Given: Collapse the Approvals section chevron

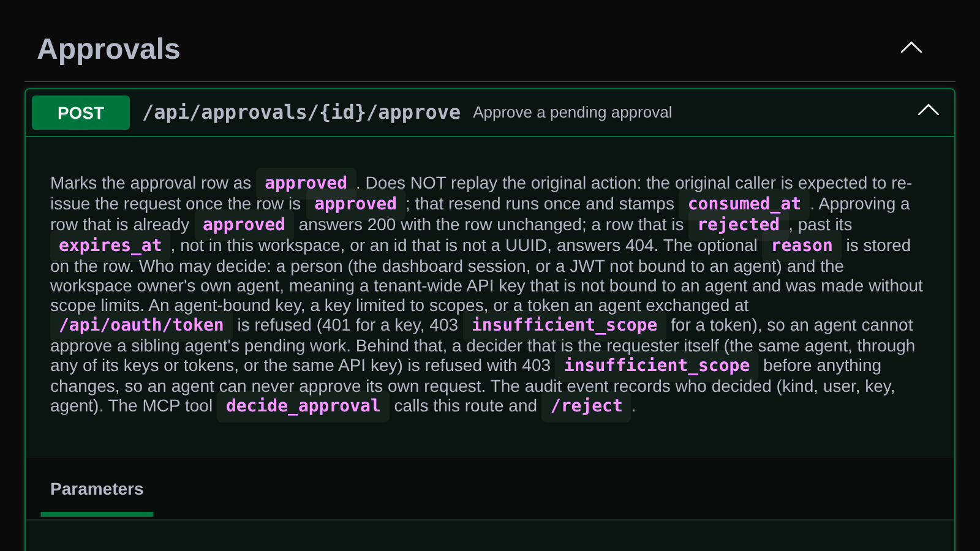Looking at the screenshot, I should point(911,48).
